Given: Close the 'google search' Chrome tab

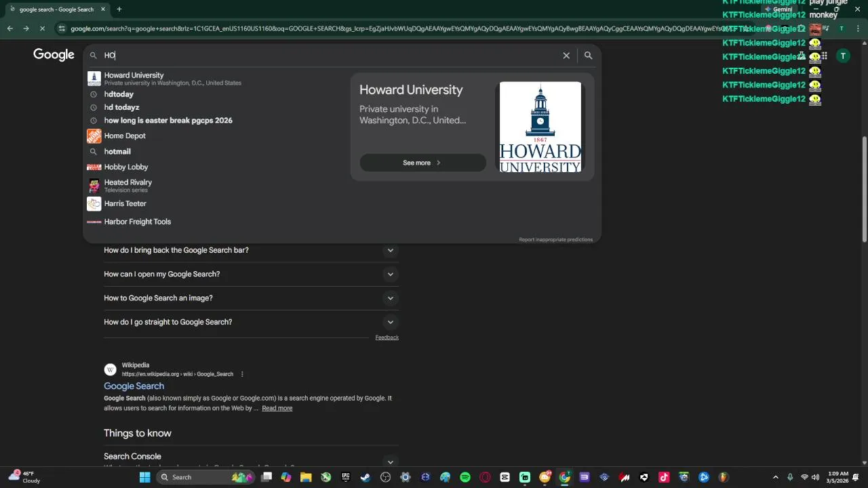Looking at the screenshot, I should coord(103,9).
